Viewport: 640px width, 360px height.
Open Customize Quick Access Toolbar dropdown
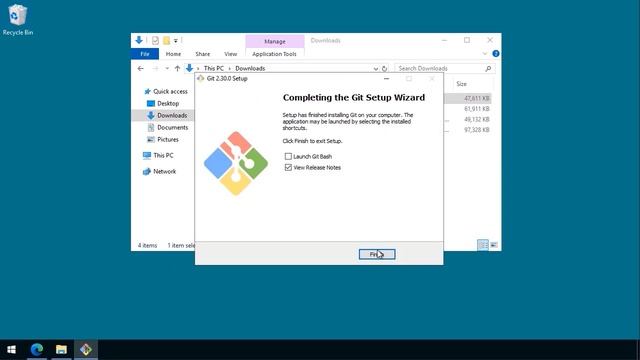point(176,40)
